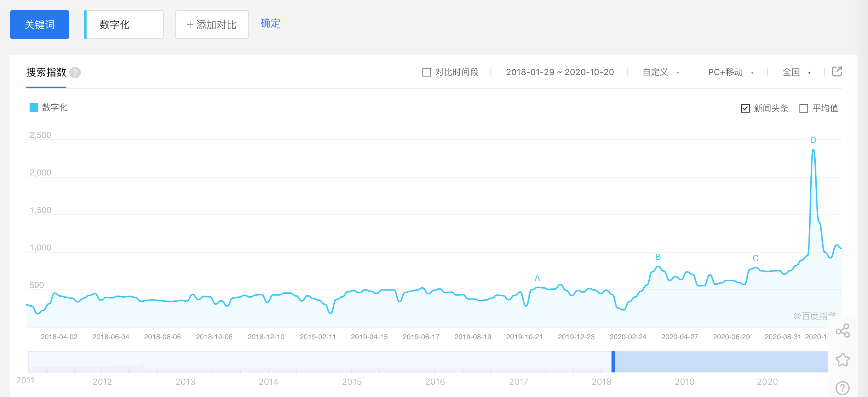Click the 确定 confirm link
868x397 pixels.
(270, 23)
